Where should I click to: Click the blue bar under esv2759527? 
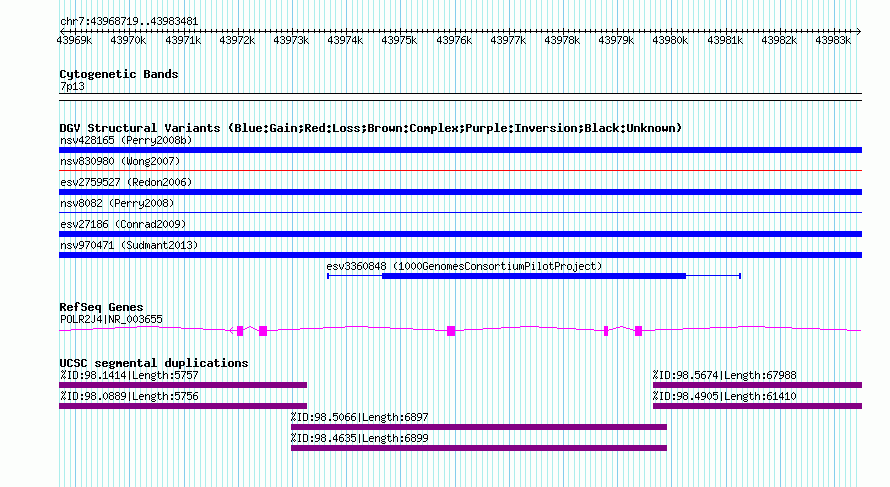[x=460, y=192]
